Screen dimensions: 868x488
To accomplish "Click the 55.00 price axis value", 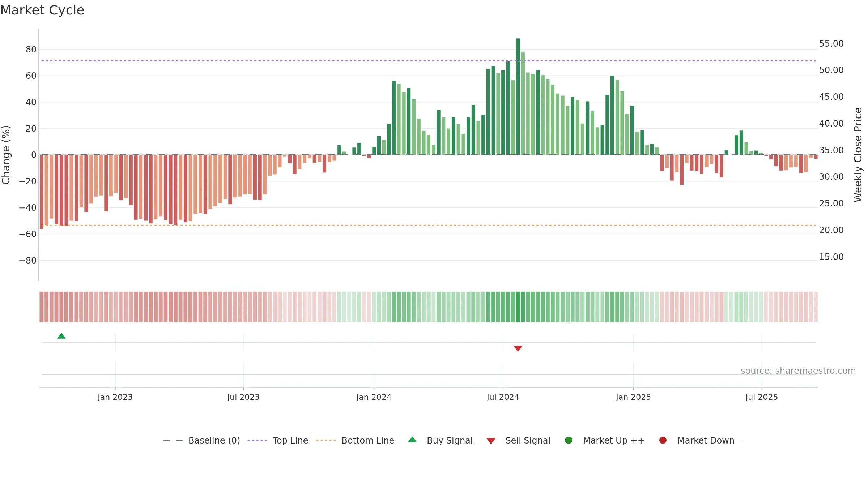I will click(x=831, y=43).
